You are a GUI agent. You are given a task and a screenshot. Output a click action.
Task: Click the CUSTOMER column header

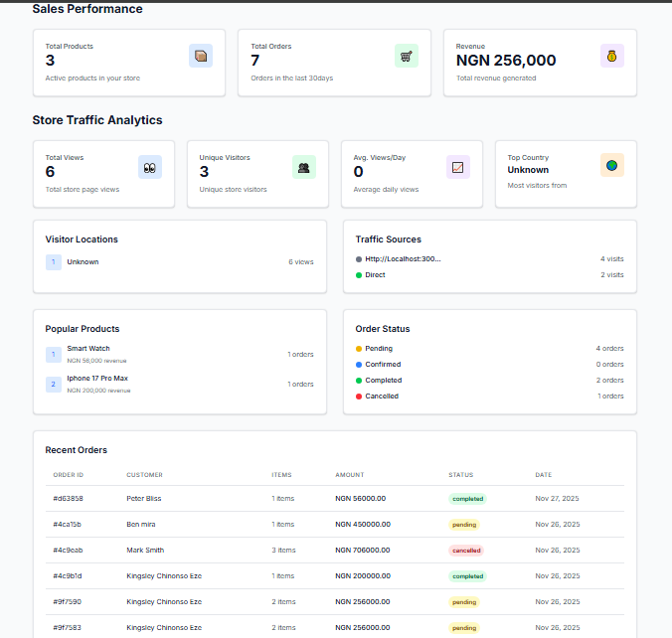pos(144,475)
